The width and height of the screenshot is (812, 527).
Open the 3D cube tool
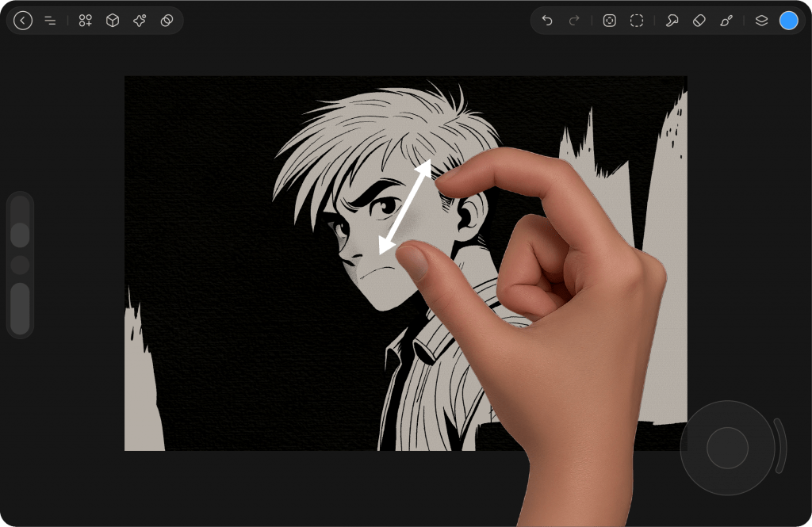coord(113,21)
